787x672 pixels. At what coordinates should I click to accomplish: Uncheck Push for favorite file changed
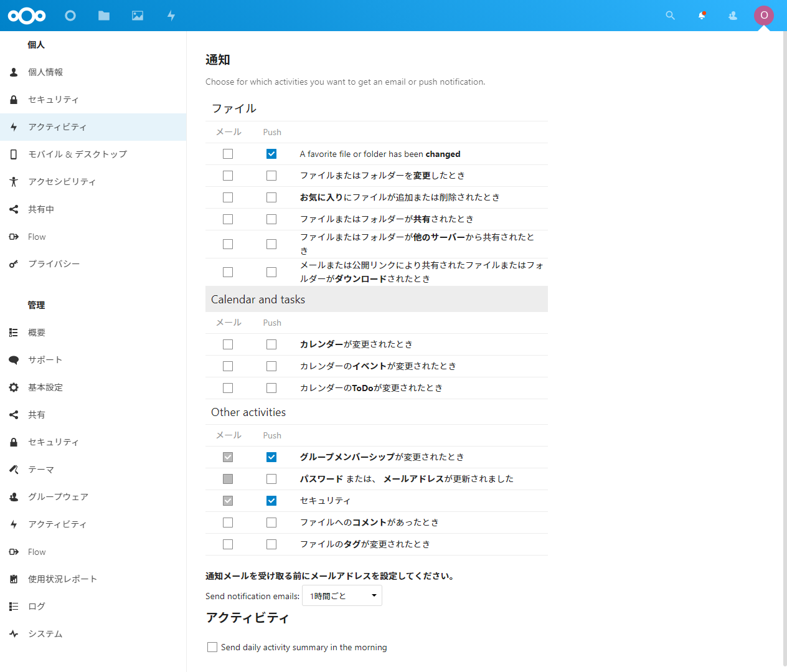click(271, 154)
